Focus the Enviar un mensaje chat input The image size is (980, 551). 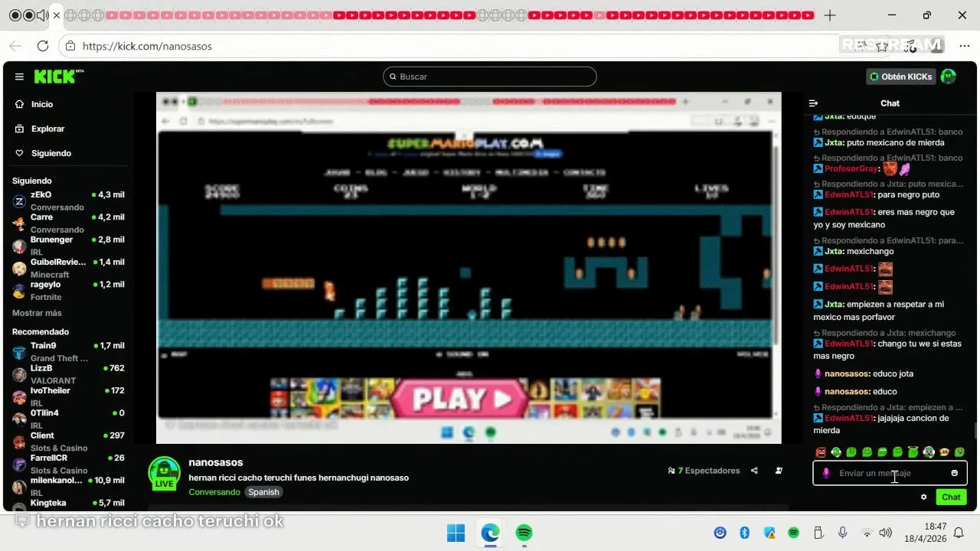point(890,473)
